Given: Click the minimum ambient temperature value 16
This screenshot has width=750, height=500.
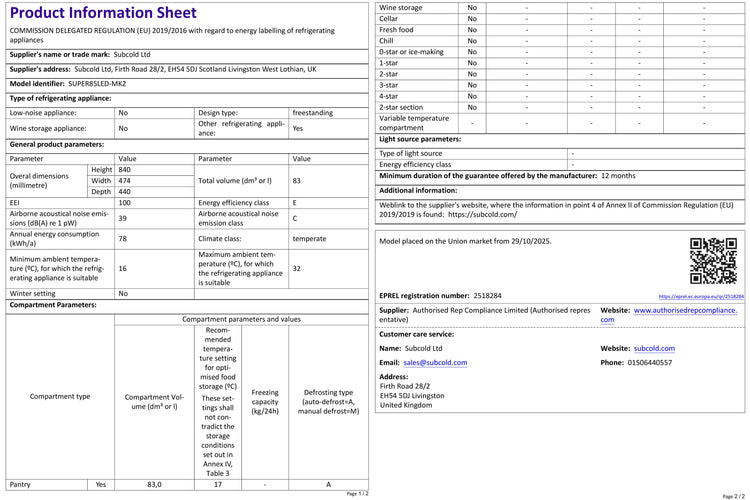Looking at the screenshot, I should pos(122,268).
